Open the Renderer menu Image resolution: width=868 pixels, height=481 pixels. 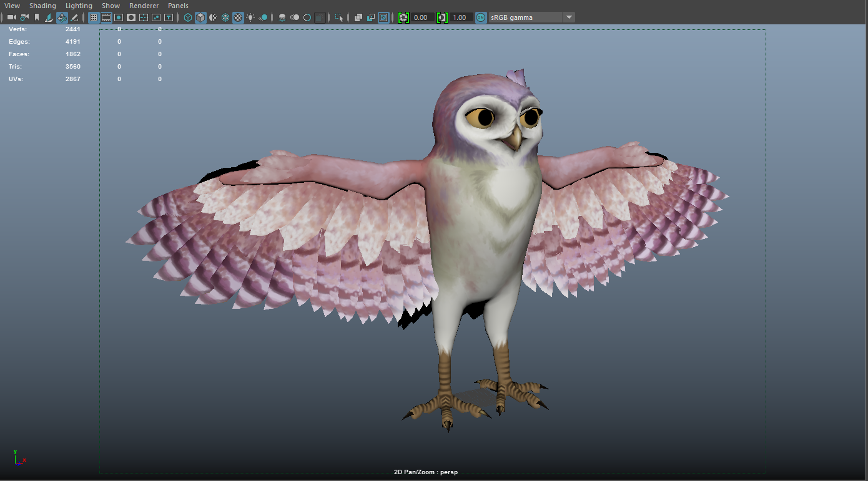tap(144, 6)
